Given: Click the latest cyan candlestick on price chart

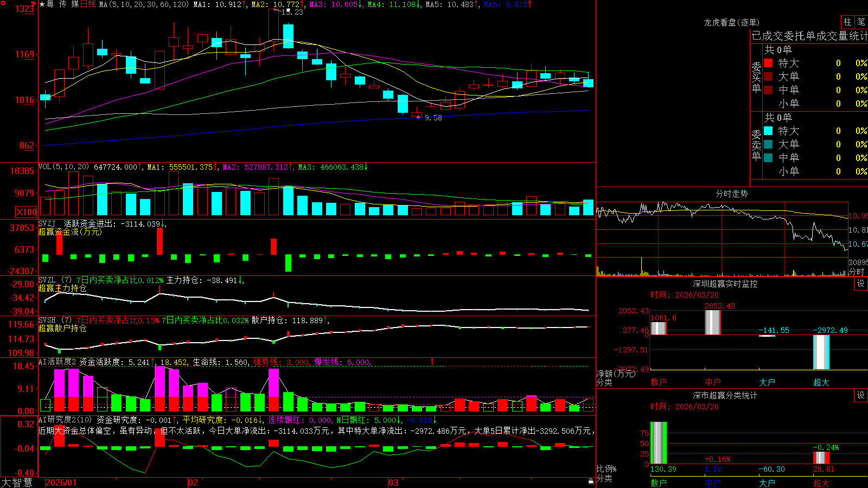Looking at the screenshot, I should (588, 83).
